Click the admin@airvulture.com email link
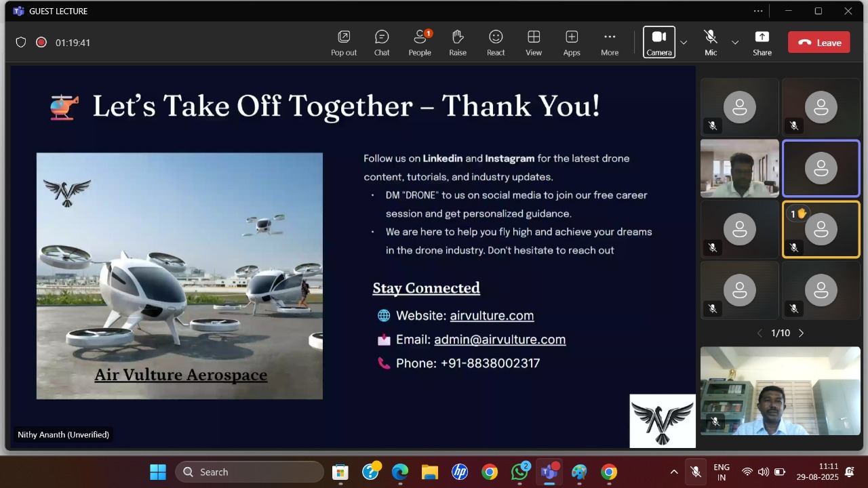 pos(500,340)
